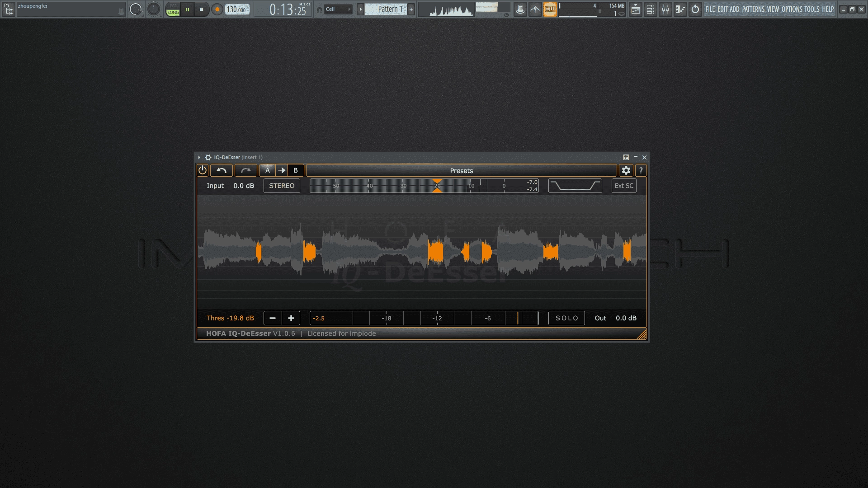Screen dimensions: 868x488
Task: Open the Presets dropdown bar
Action: pos(461,170)
